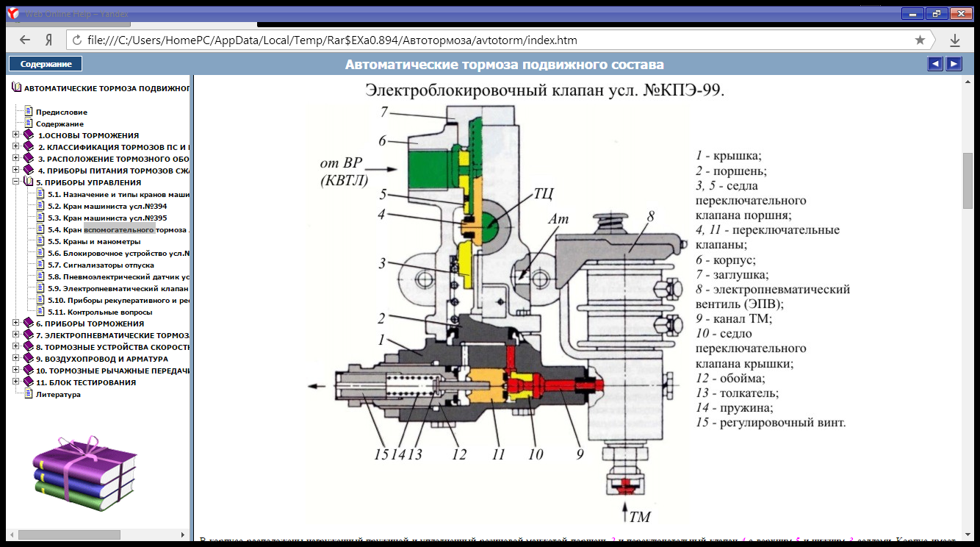Viewport: 980px width, 547px height.
Task: Expand 4. ПРИБОРЫ ПИТАНИЯ ТОРМОЗОВ node
Action: point(16,171)
